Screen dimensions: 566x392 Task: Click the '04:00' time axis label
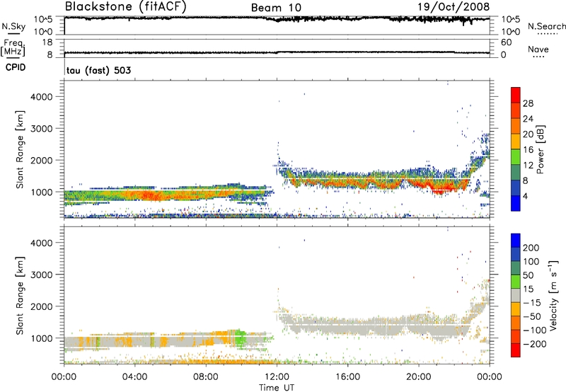(x=135, y=377)
